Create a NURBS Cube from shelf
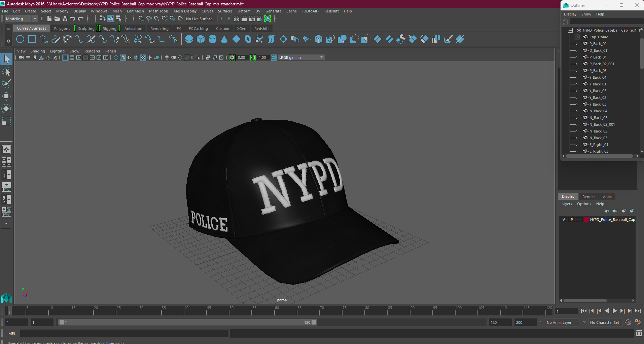 point(201,39)
